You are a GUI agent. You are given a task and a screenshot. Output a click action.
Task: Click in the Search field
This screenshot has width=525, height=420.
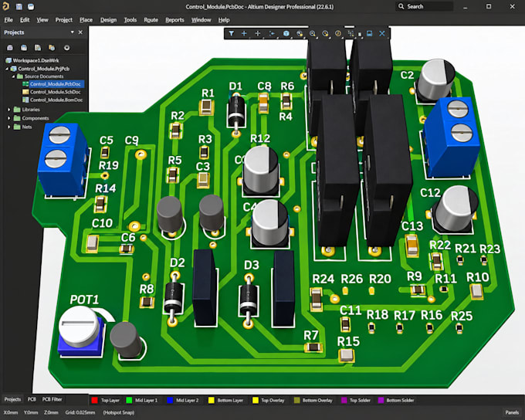click(424, 6)
